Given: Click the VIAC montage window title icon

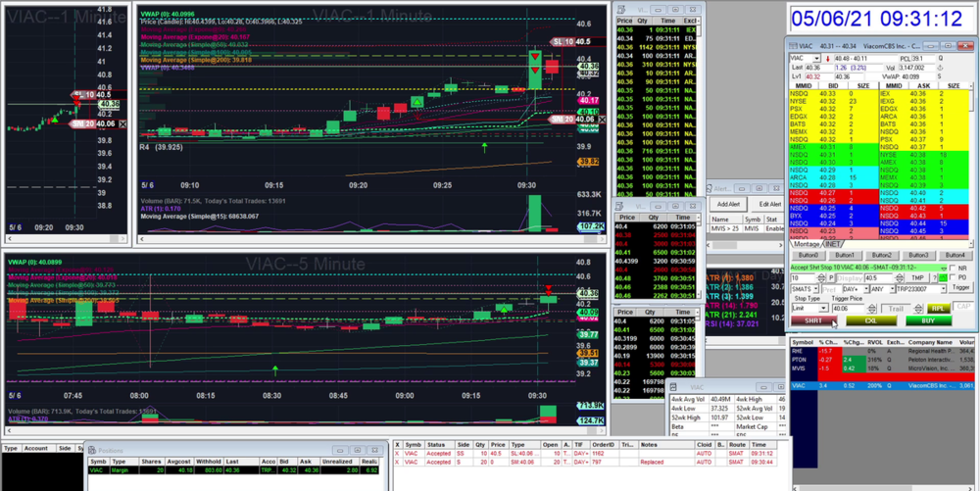Looking at the screenshot, I should click(x=793, y=46).
